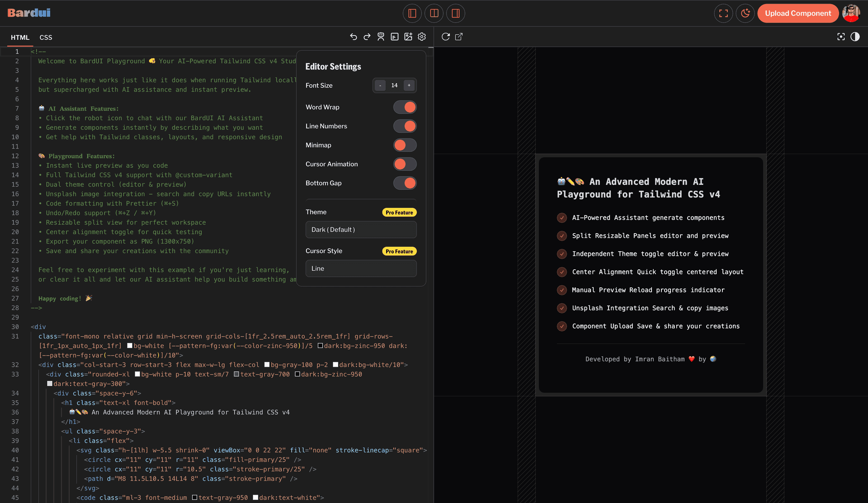
Task: Toggle preview center alignment icon
Action: tap(841, 37)
